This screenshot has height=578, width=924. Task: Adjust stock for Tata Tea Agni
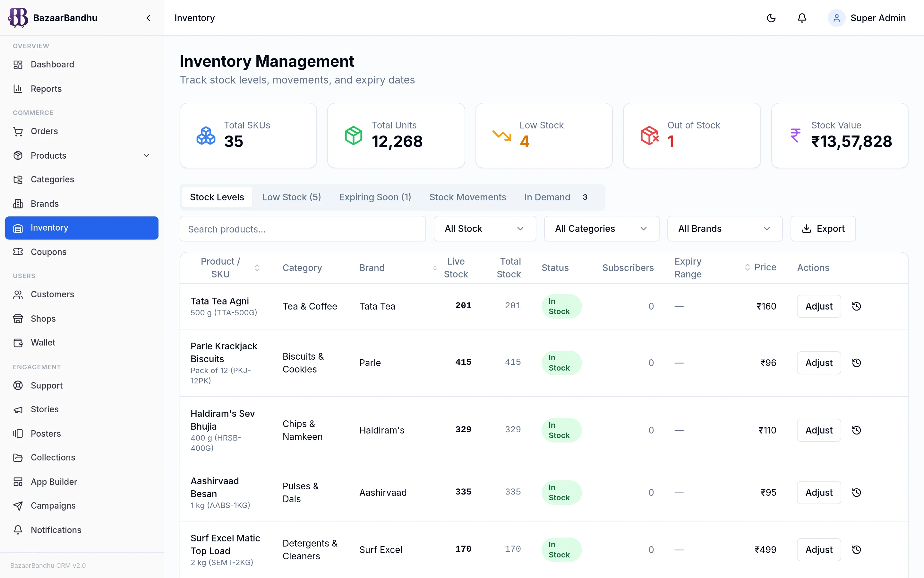tap(819, 306)
